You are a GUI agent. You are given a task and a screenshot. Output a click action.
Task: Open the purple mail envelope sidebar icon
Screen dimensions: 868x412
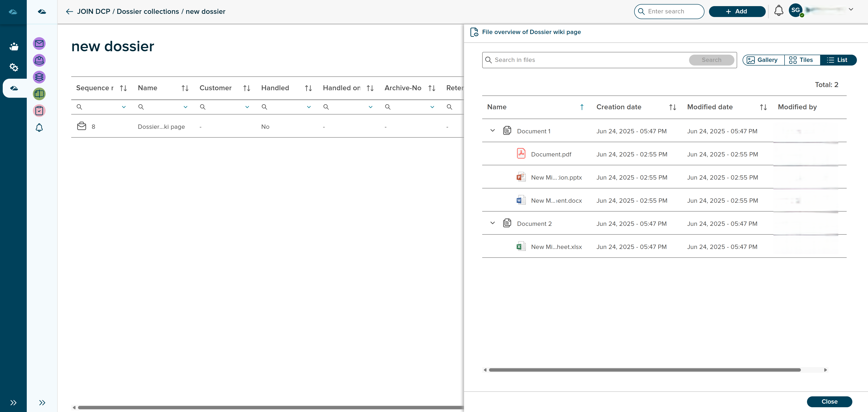39,44
